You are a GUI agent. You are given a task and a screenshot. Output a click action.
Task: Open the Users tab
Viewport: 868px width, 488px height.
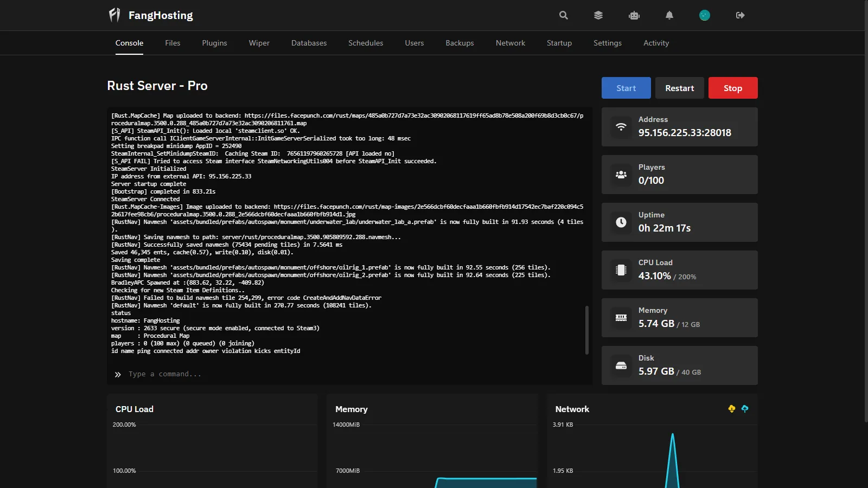[414, 43]
